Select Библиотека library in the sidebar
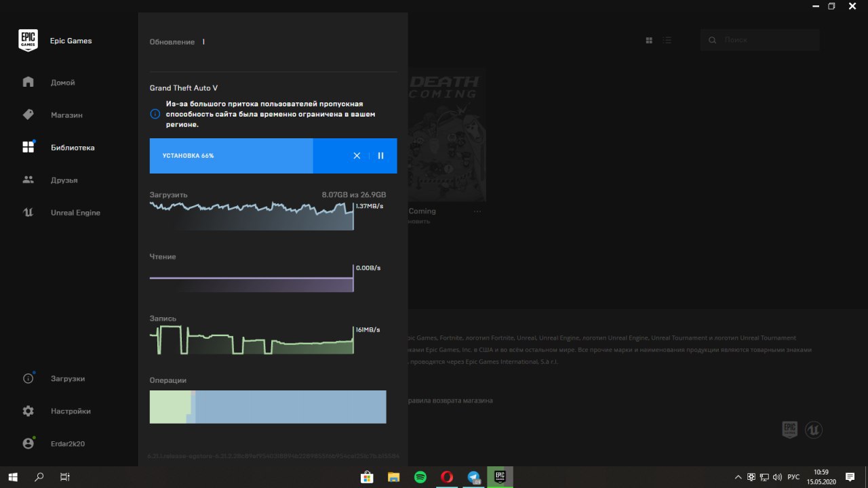This screenshot has width=868, height=488. (73, 148)
